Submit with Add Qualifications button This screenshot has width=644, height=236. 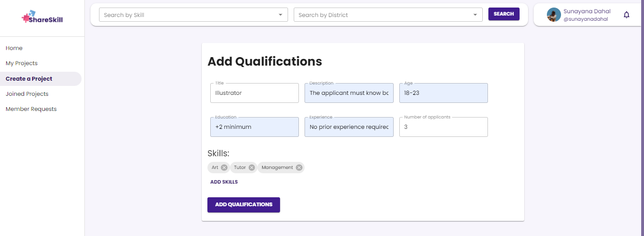click(x=244, y=205)
